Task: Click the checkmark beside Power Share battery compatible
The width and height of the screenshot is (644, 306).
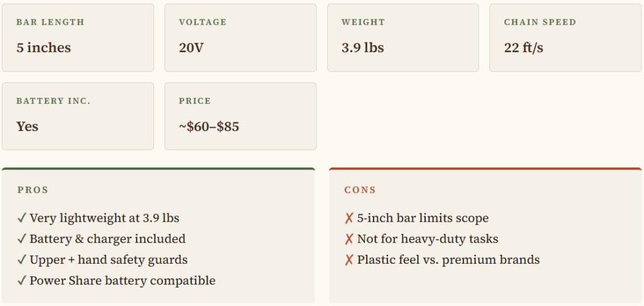Action: tap(22, 281)
